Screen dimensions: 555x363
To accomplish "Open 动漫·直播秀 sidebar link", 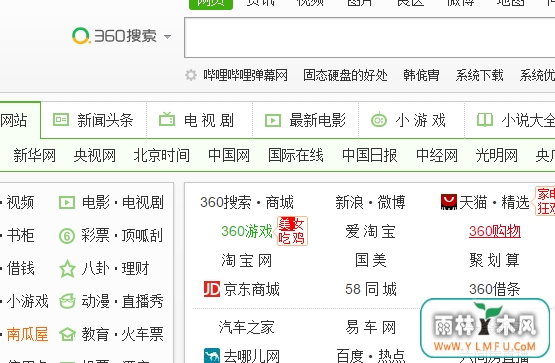I will (x=122, y=301).
